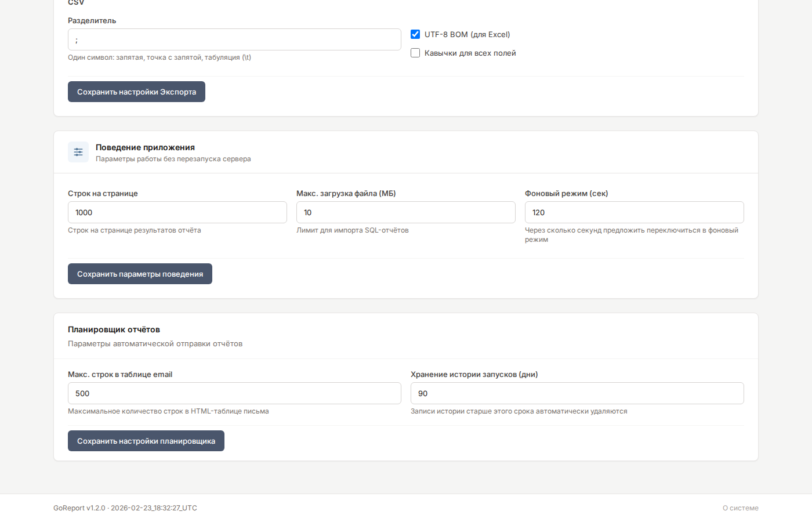
Task: Click the sliders icon beside Поведение приложения
Action: (x=78, y=152)
